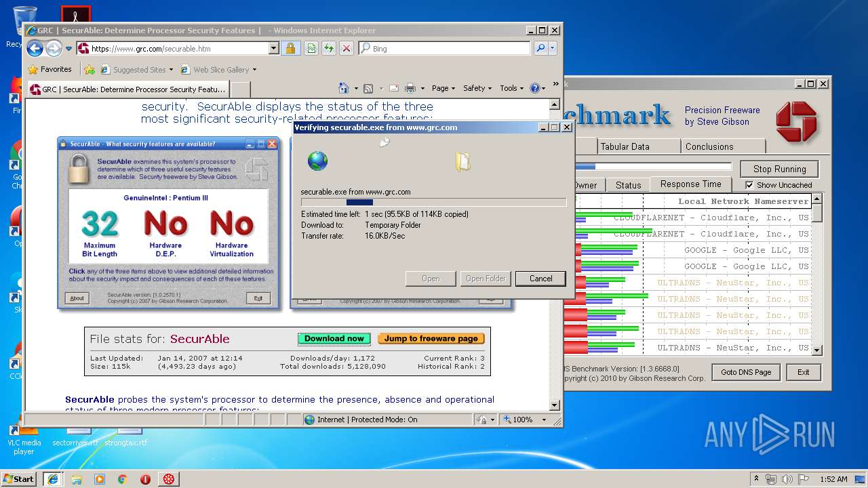Click Goto DNS Page button

tap(746, 372)
